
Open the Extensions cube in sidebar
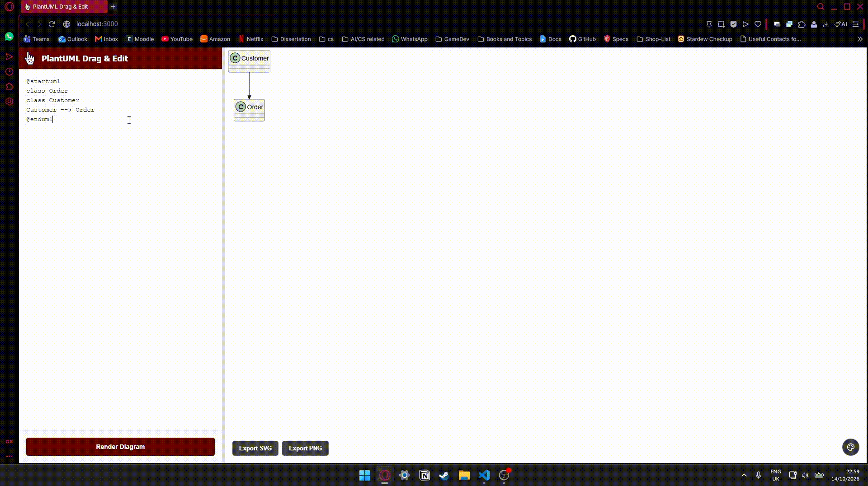(x=9, y=87)
